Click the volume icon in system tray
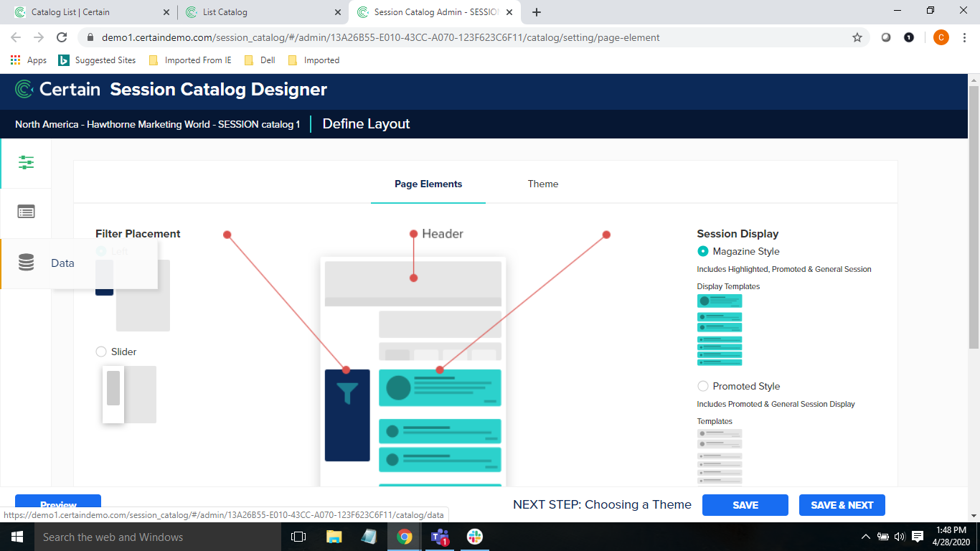Viewport: 980px width, 551px height. point(900,537)
